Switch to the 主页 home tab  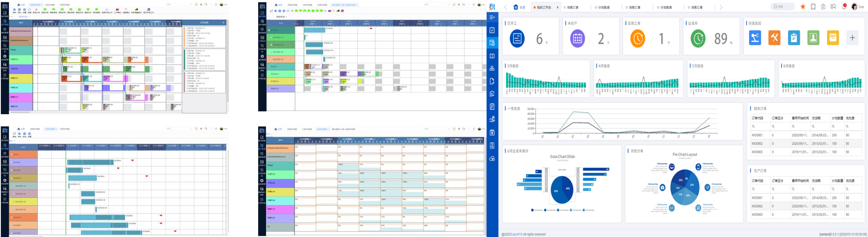519,7
